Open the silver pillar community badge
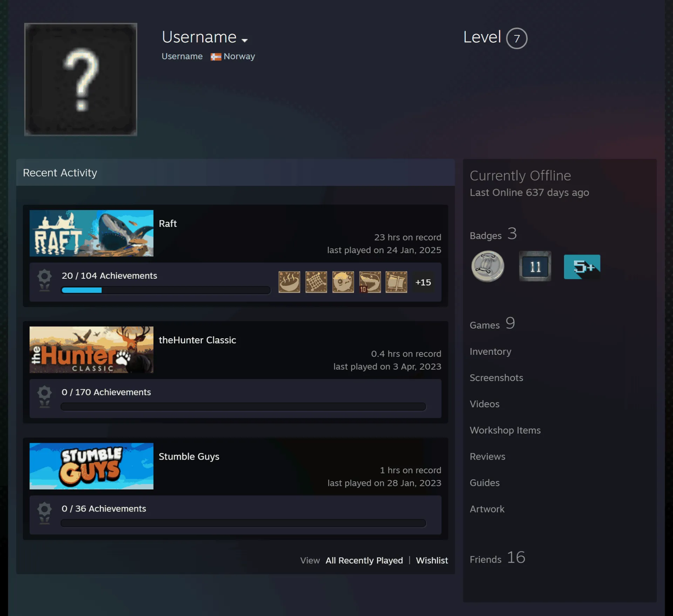 pos(488,266)
